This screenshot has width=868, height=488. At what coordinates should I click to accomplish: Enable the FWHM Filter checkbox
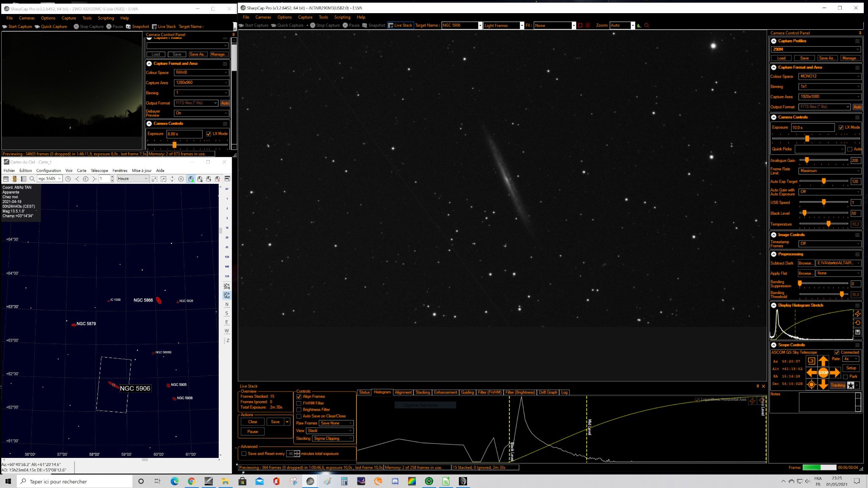pyautogui.click(x=299, y=403)
